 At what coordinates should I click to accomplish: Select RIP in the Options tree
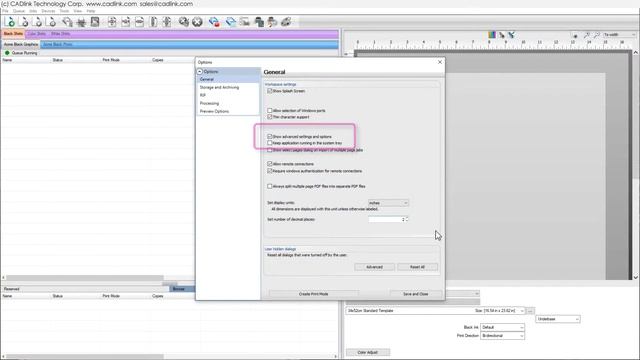tap(203, 95)
